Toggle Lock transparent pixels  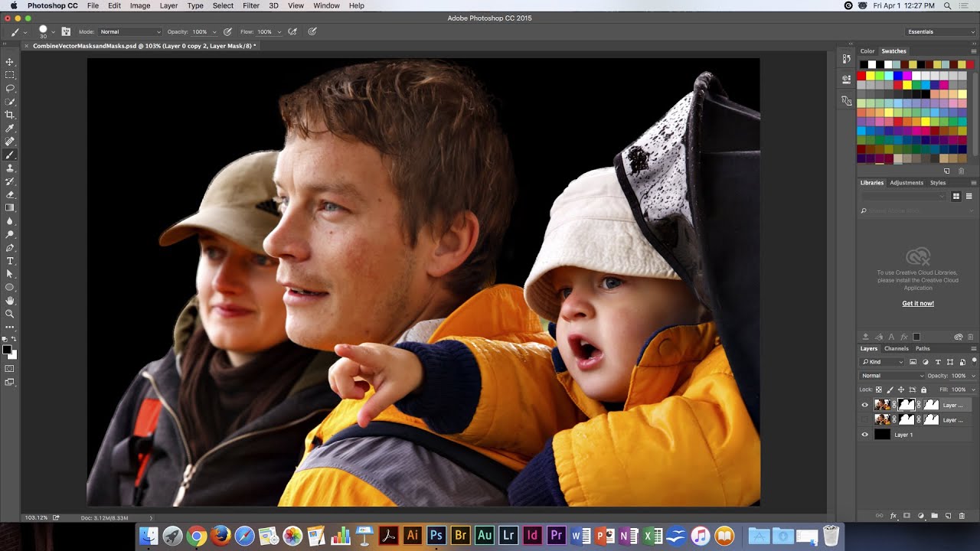pyautogui.click(x=879, y=390)
